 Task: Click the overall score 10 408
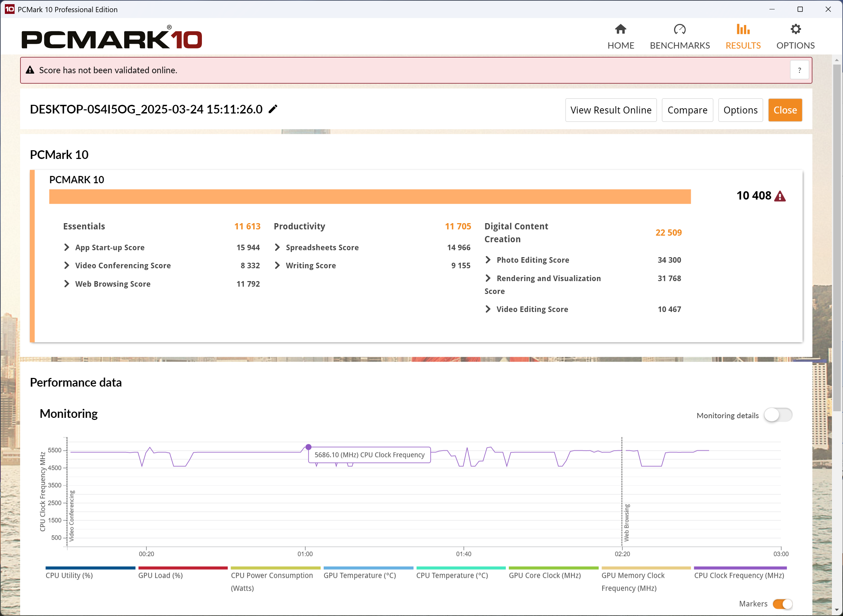pyautogui.click(x=753, y=196)
